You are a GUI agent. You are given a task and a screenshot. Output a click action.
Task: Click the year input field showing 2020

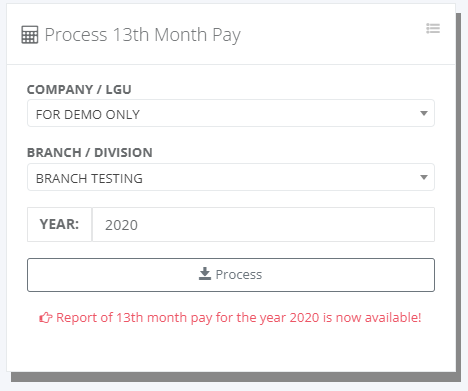pyautogui.click(x=263, y=225)
